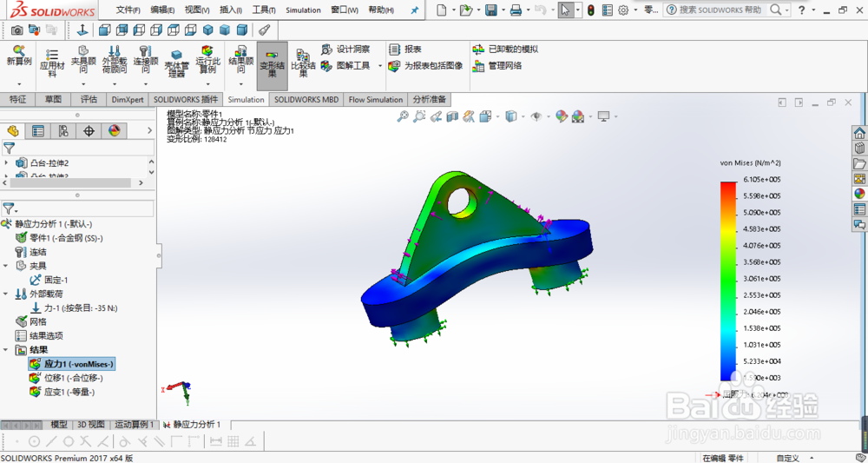Screen dimensions: 868x463
Task: Open the Hide/Show Items eye toggle
Action: pos(536,116)
